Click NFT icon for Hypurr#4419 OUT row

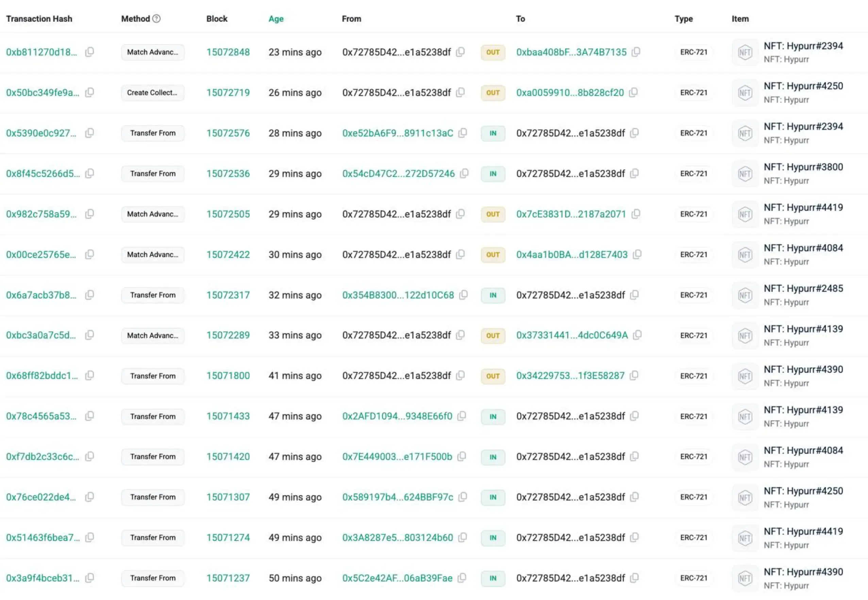coord(745,214)
